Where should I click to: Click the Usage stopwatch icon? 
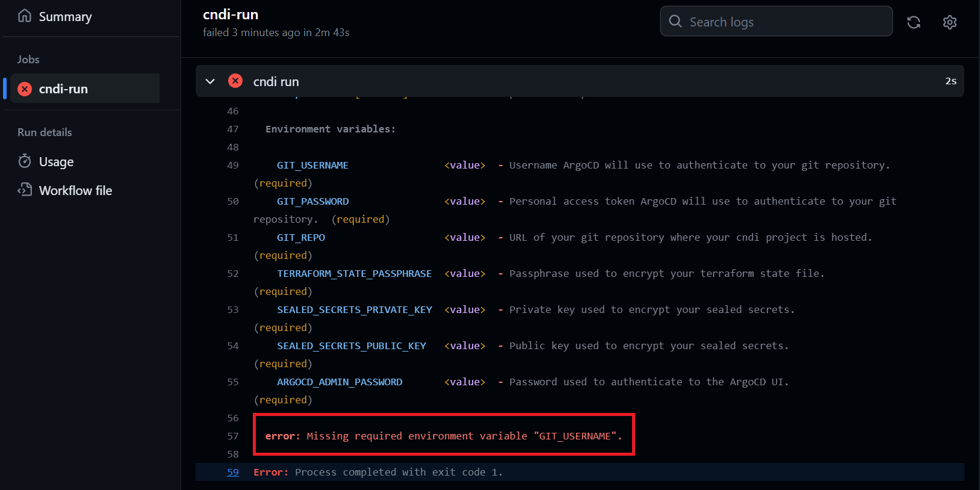(x=25, y=161)
